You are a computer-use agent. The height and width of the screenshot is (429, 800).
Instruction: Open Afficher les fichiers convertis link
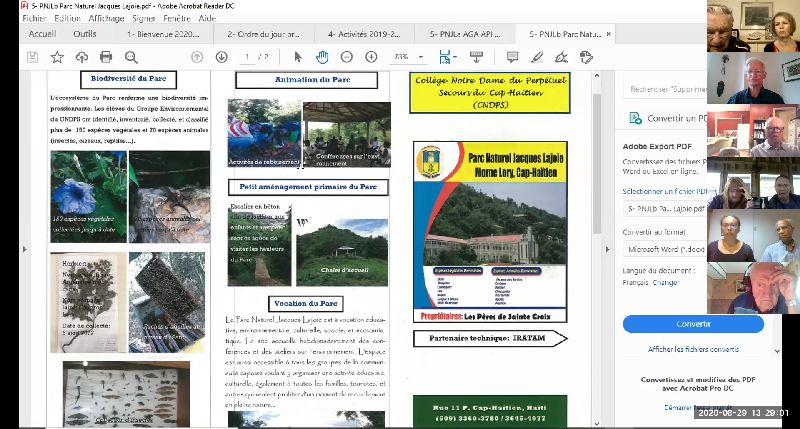click(x=693, y=349)
